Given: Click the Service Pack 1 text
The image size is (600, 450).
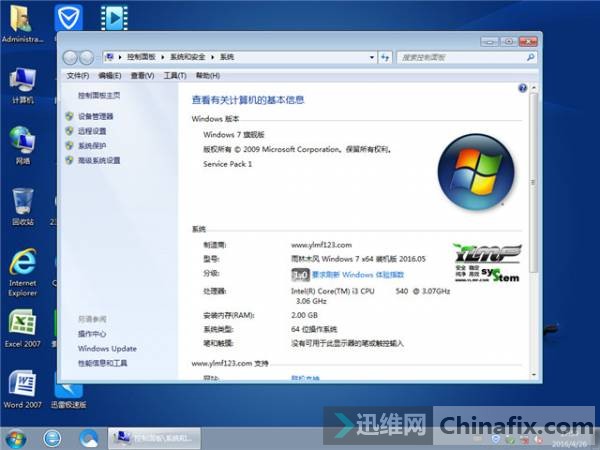Looking at the screenshot, I should pos(227,164).
